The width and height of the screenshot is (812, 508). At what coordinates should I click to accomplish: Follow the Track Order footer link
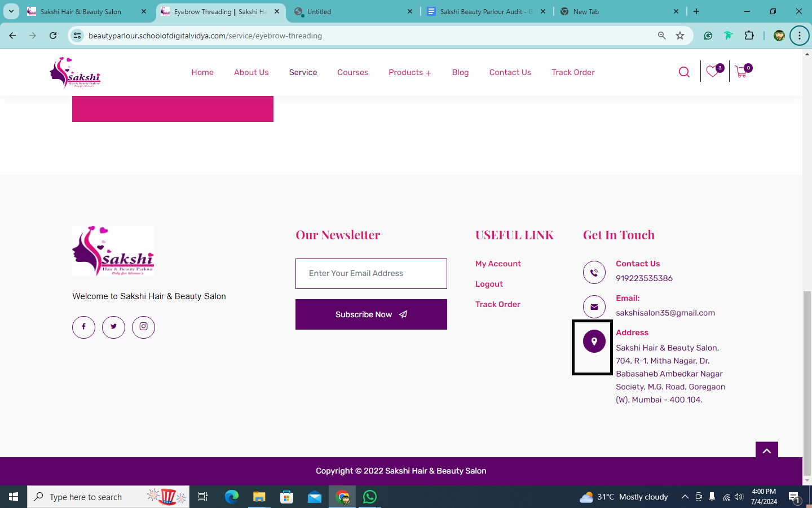point(497,304)
